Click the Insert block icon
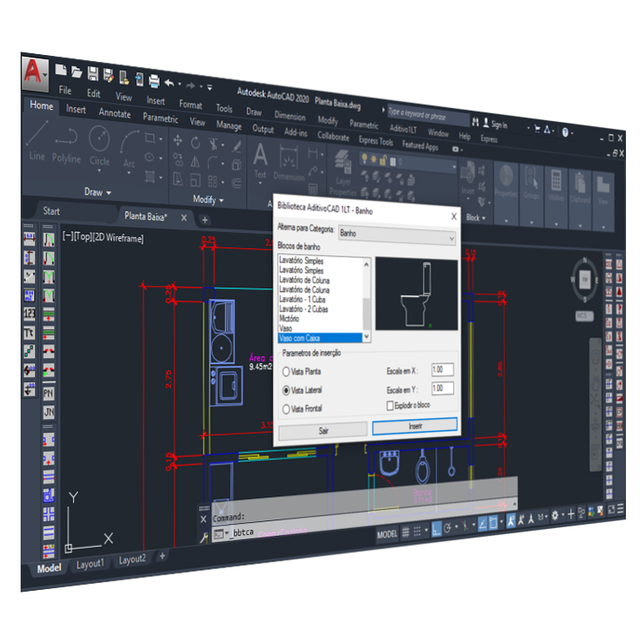The image size is (644, 644). (x=468, y=178)
